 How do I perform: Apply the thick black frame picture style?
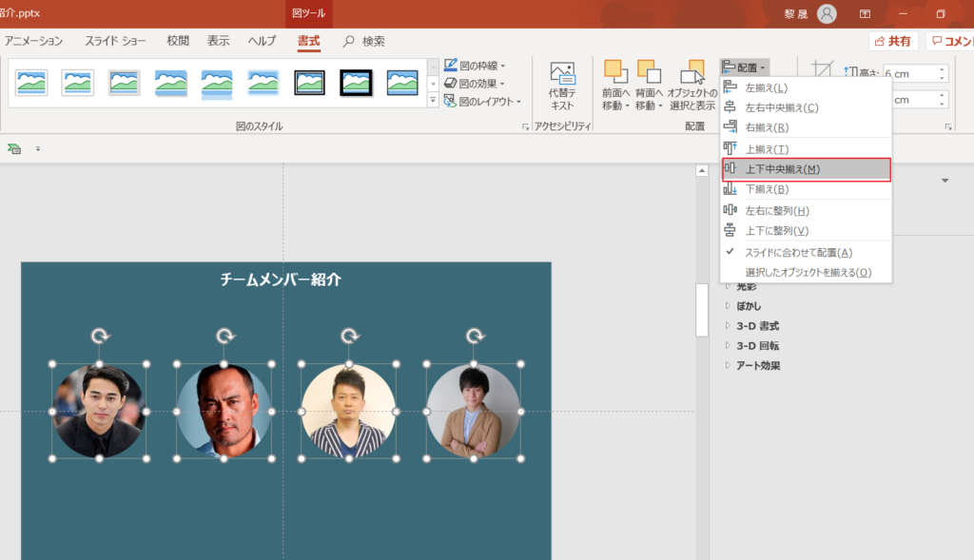tap(356, 83)
